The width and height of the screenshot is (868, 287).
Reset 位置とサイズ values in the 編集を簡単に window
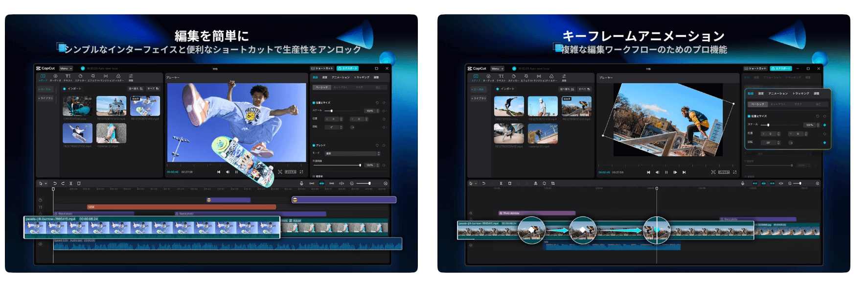click(377, 103)
